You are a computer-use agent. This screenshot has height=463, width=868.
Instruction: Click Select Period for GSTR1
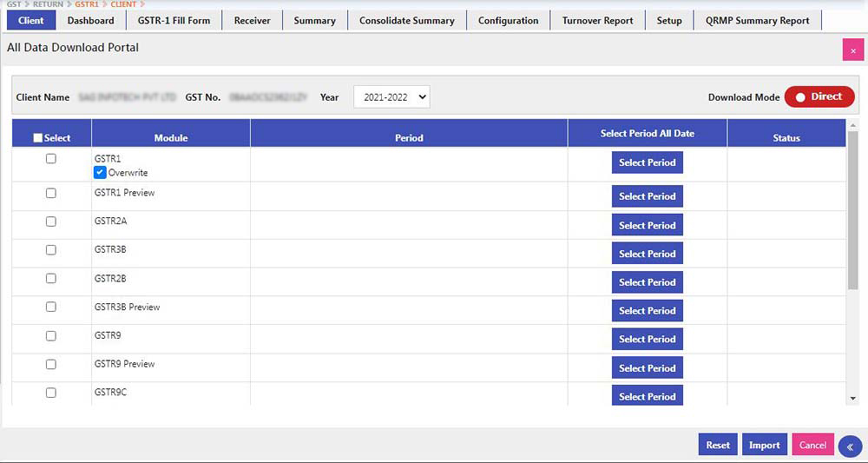pos(647,163)
